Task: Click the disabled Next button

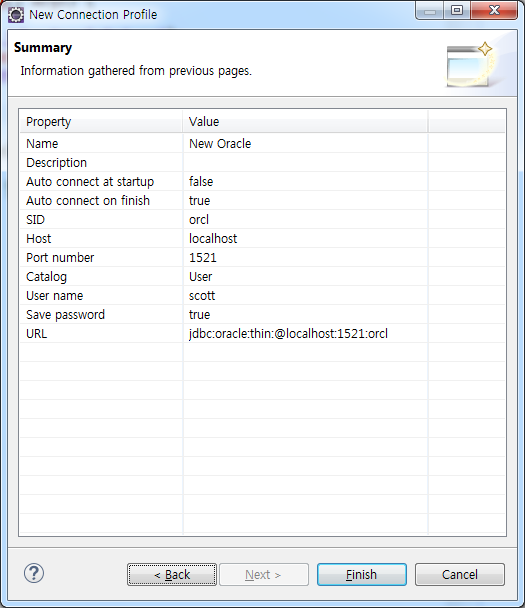Action: [264, 574]
